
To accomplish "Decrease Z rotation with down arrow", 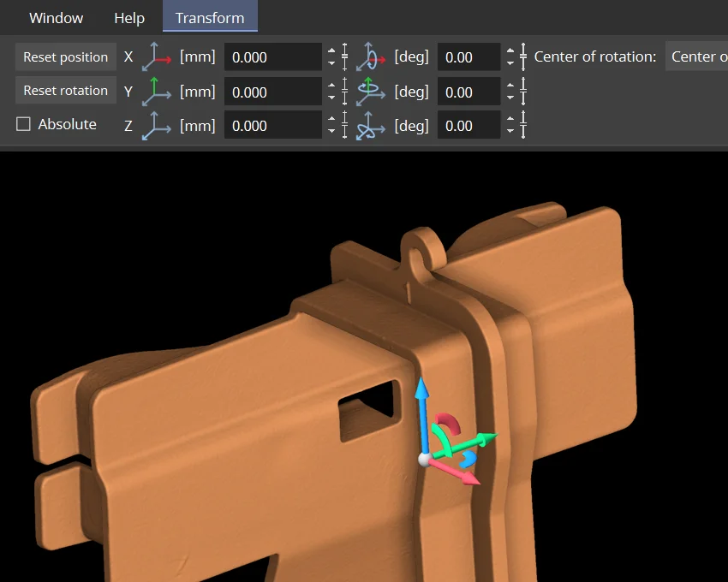I will [x=510, y=131].
